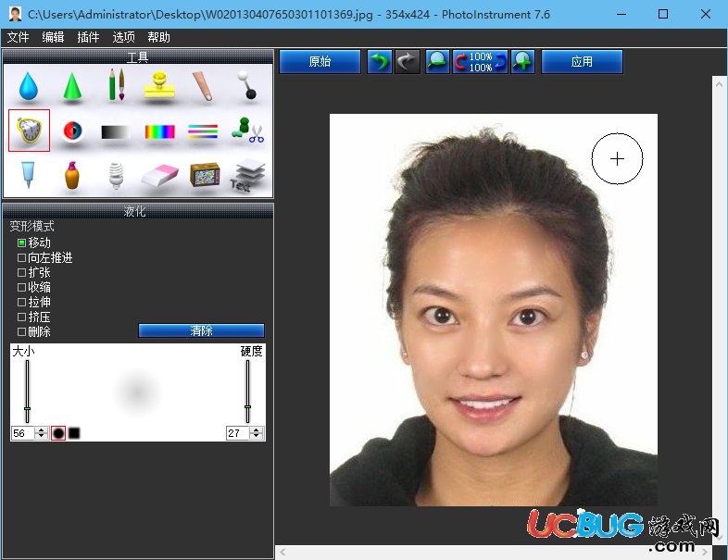
Task: Click the 100% rotate zoom reset button
Action: 480,61
